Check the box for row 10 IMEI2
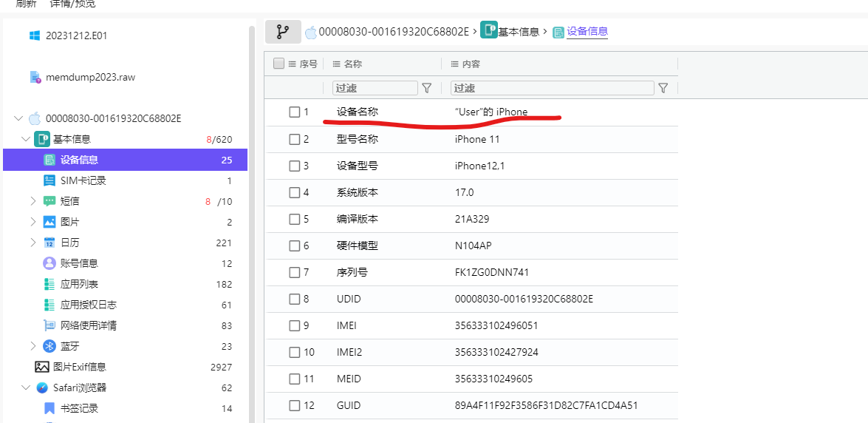This screenshot has width=868, height=423. click(x=294, y=352)
